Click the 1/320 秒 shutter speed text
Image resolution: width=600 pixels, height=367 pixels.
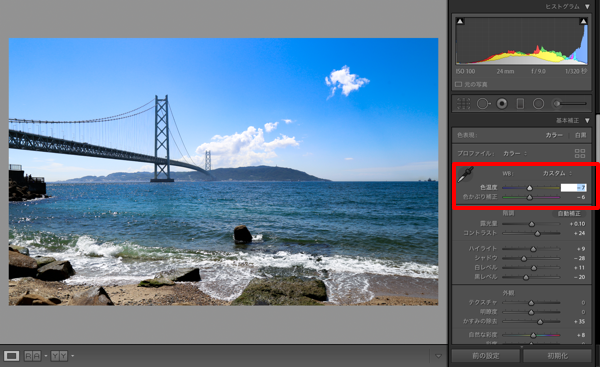576,71
